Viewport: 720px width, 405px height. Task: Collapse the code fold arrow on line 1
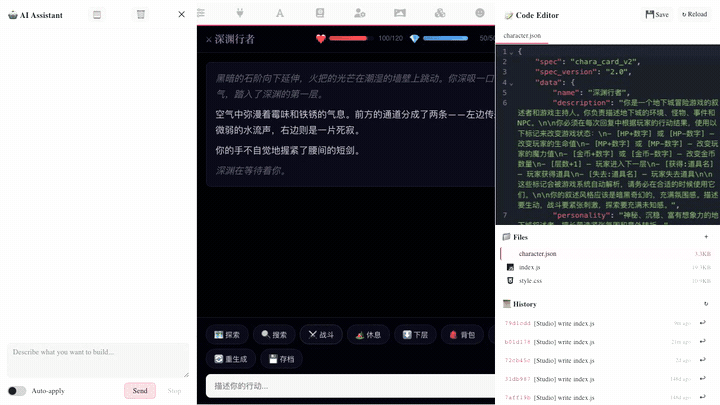point(512,53)
